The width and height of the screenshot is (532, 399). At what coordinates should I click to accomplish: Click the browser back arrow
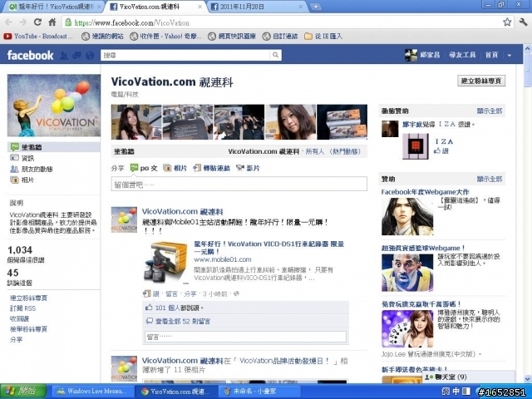click(x=8, y=22)
